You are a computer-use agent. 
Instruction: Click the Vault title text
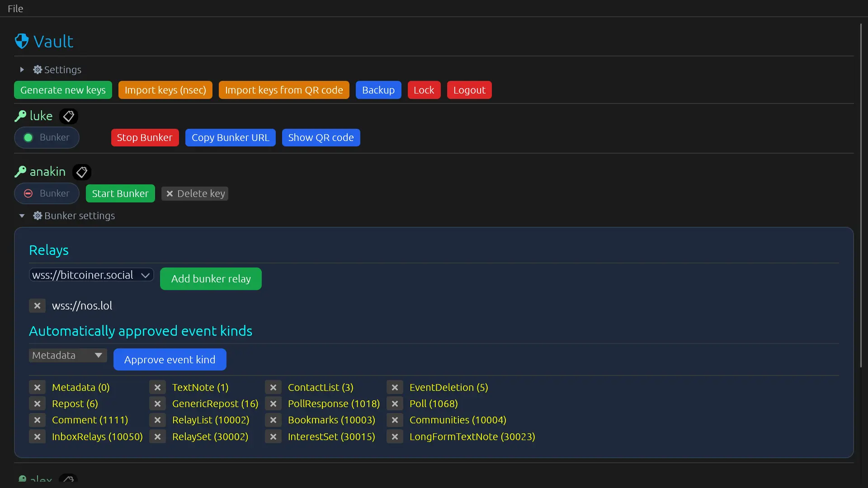tap(53, 41)
